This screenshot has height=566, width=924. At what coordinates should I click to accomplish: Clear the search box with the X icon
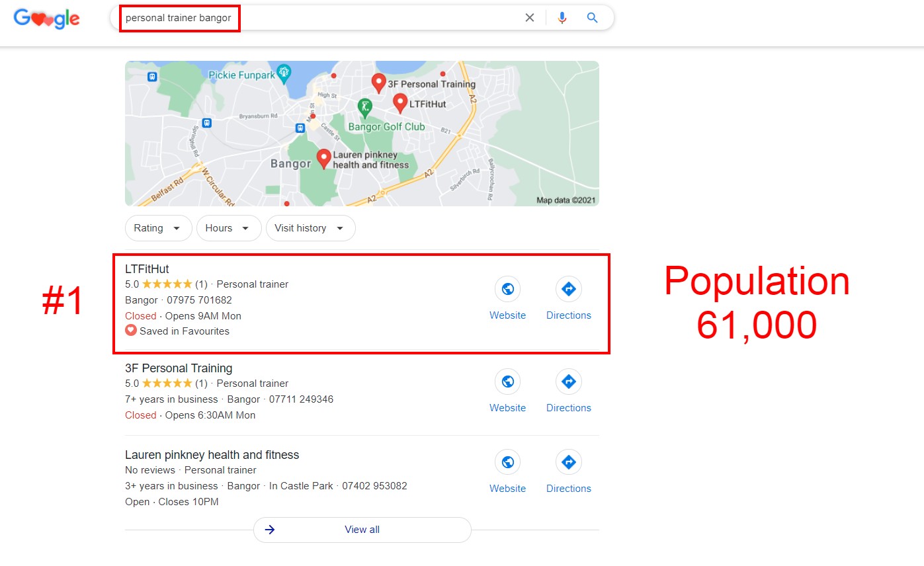tap(530, 18)
